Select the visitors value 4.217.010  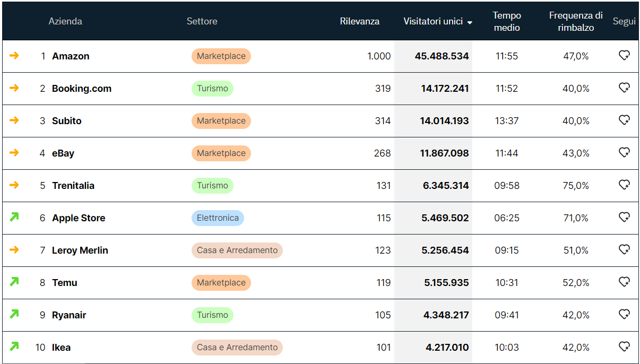pyautogui.click(x=447, y=348)
